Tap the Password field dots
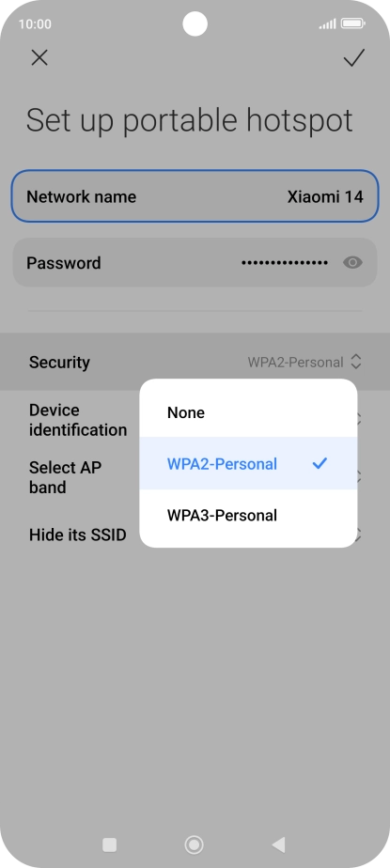Screen dimensions: 390x868 click(285, 262)
